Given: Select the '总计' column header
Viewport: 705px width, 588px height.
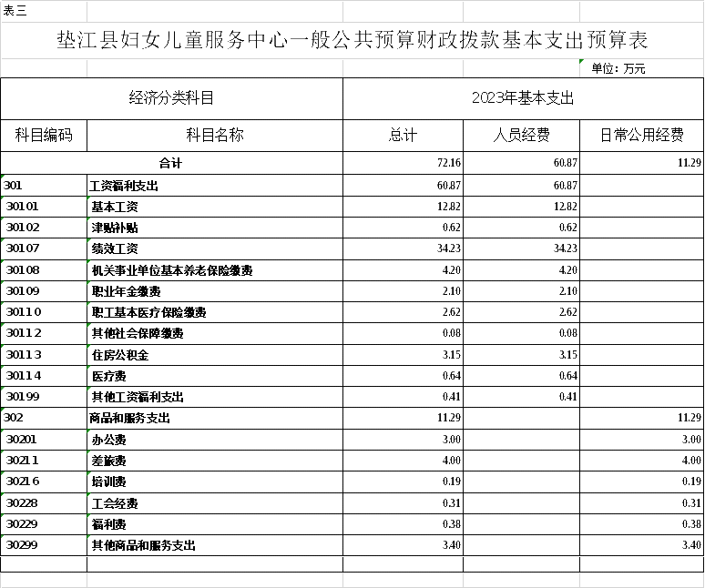Looking at the screenshot, I should [403, 136].
